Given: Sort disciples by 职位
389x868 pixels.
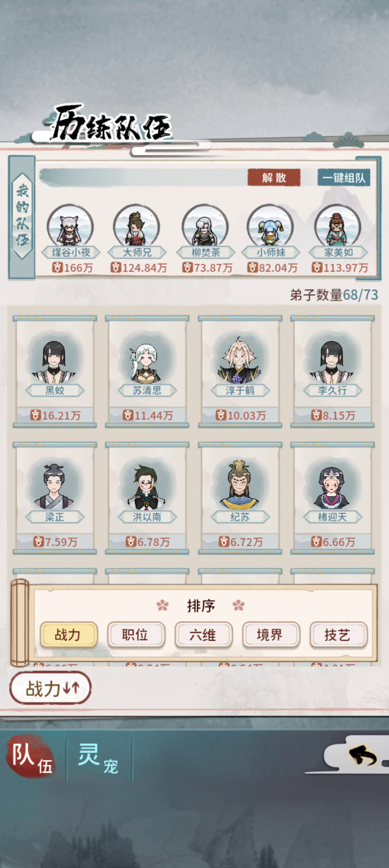Looking at the screenshot, I should (x=136, y=635).
